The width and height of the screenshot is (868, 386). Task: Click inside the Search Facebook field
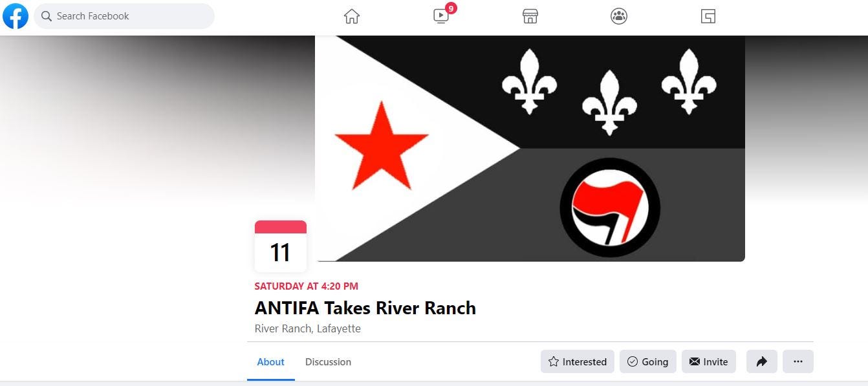click(124, 16)
